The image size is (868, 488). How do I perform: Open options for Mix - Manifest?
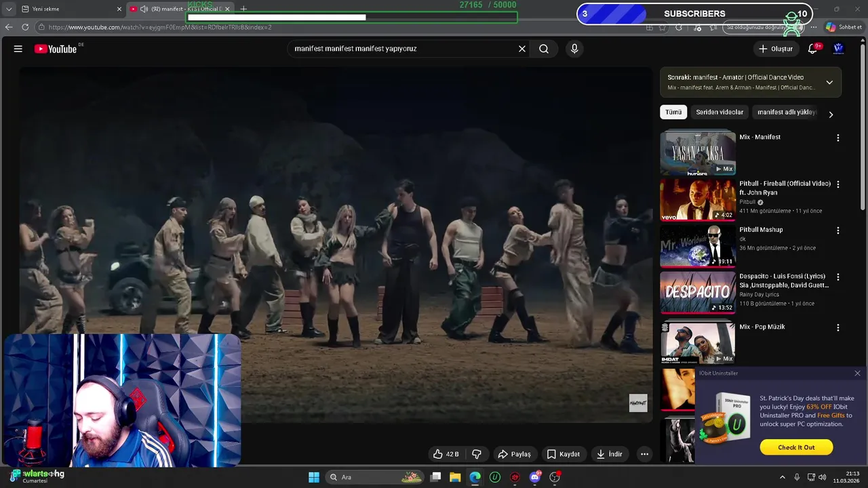coord(838,138)
